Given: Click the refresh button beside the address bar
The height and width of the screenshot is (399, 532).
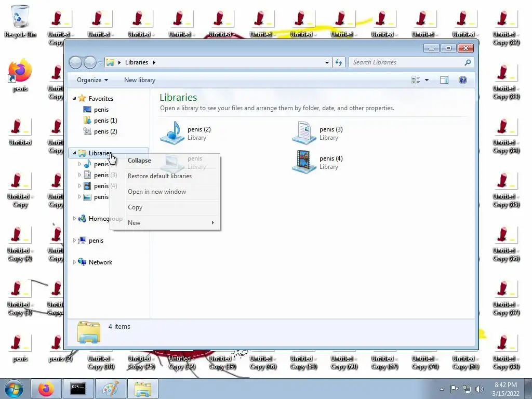Looking at the screenshot, I should pyautogui.click(x=339, y=62).
